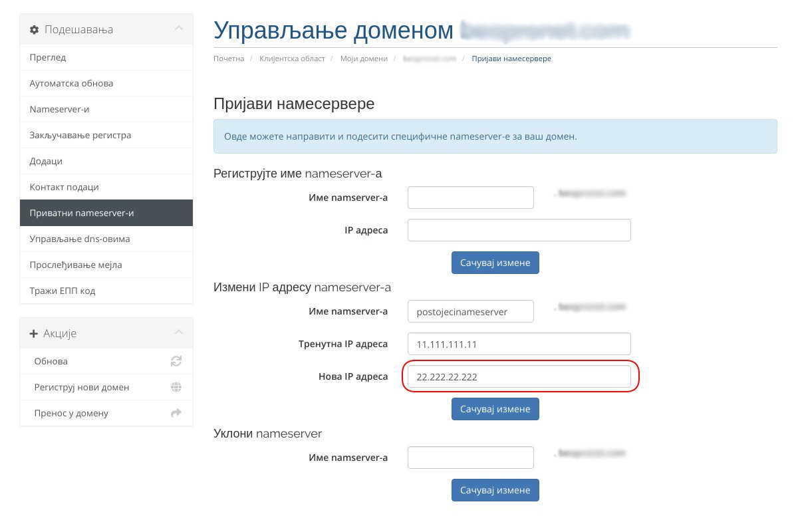Click the Почетна breadcrumb link
Viewport: 798px width, 532px height.
point(229,59)
